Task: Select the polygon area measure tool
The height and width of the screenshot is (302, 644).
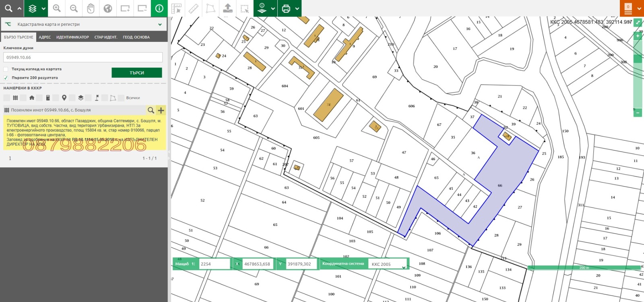Action: click(211, 8)
